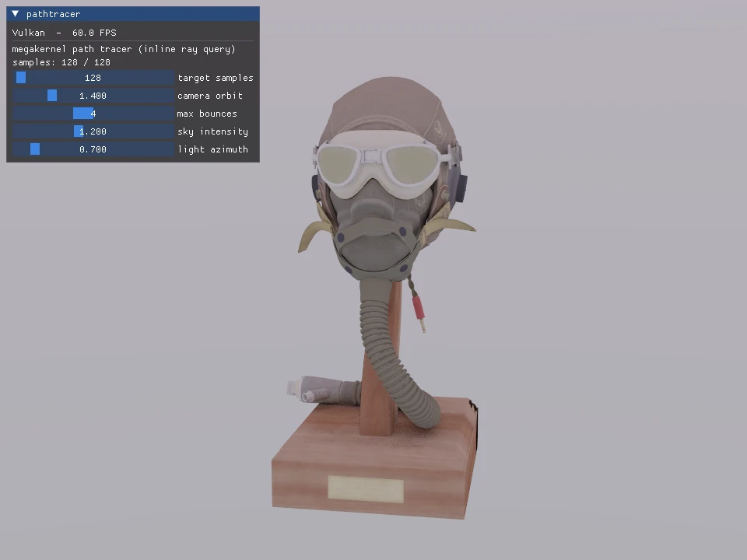Click the 'max bounces' label
The width and height of the screenshot is (747, 560).
207,114
